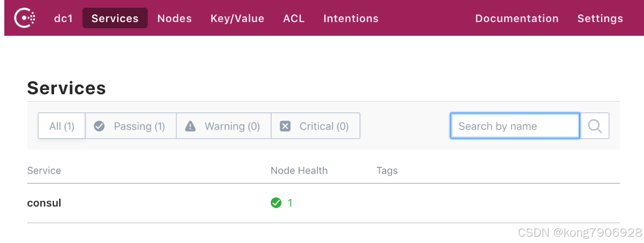
Task: Open the ACL page
Action: coord(294,18)
